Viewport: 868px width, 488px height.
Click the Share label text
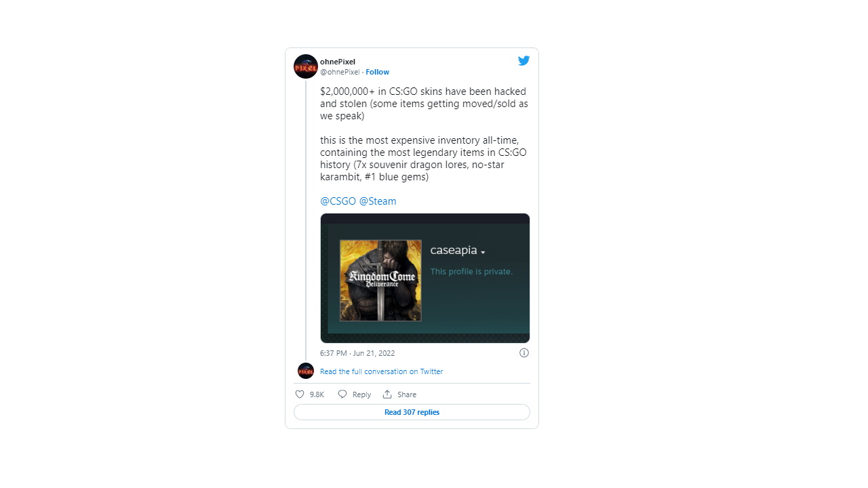[407, 394]
